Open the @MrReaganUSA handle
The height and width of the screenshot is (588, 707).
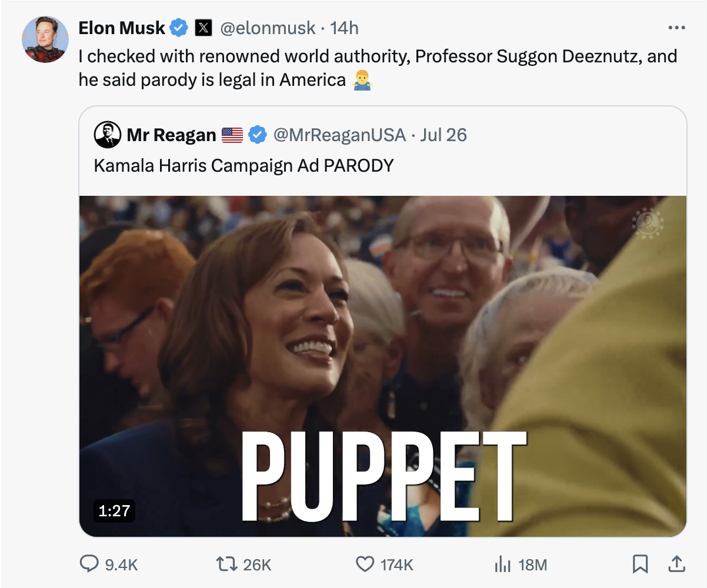[x=339, y=135]
